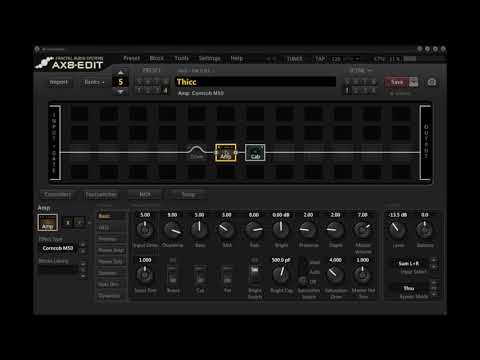Image resolution: width=480 pixels, height=360 pixels.
Task: Open the Corncob M50 effect type dropdown
Action: (58, 248)
